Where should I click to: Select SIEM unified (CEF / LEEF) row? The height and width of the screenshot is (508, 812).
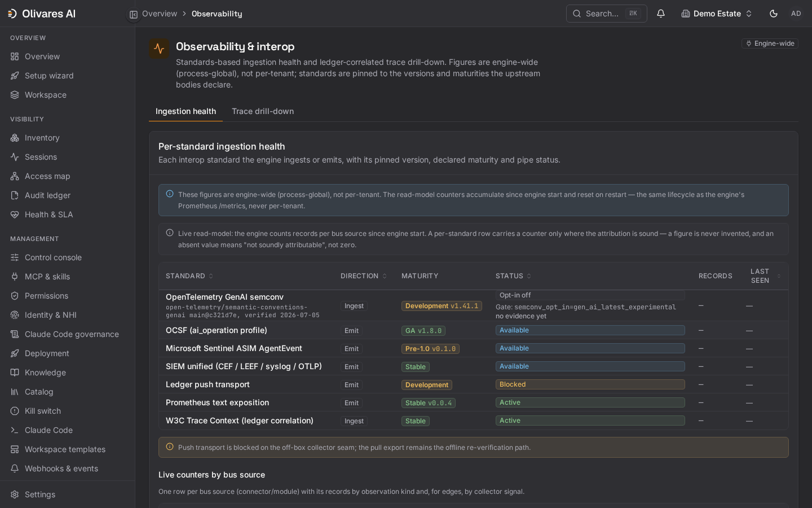(473, 366)
